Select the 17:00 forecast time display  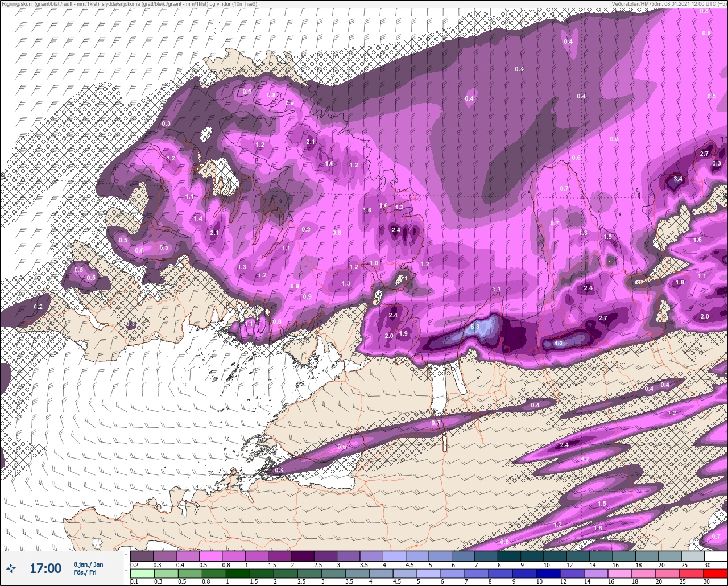[45, 568]
